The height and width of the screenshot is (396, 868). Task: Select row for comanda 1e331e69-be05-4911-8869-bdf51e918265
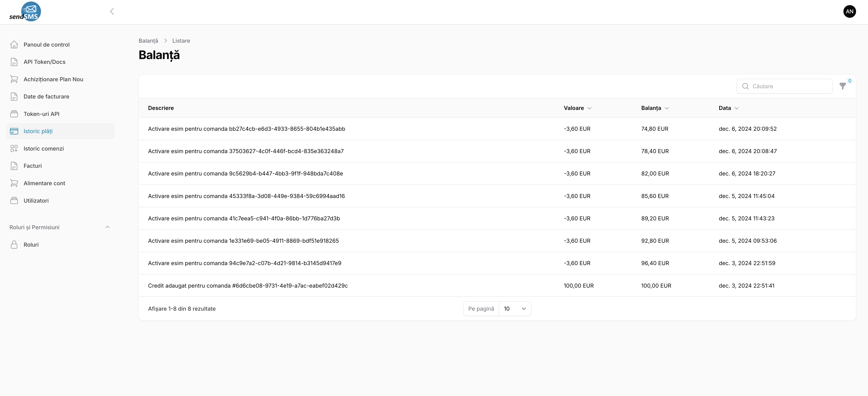(x=497, y=241)
